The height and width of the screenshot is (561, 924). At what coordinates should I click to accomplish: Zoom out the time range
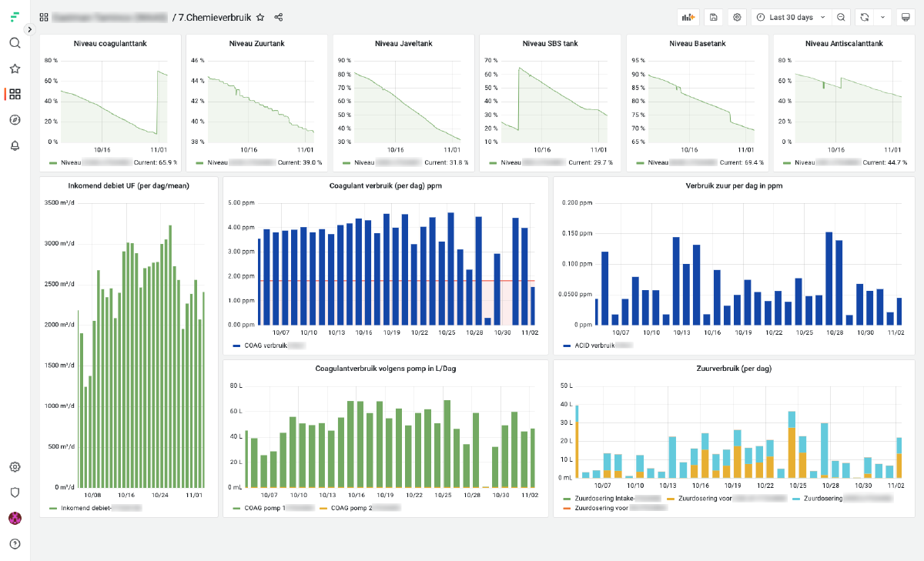point(842,17)
